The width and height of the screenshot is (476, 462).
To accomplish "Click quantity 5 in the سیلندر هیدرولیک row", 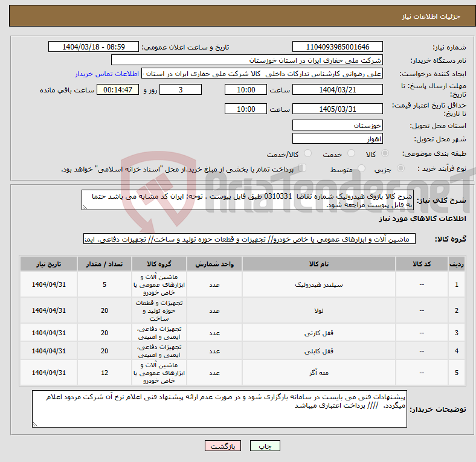I will click(105, 284).
